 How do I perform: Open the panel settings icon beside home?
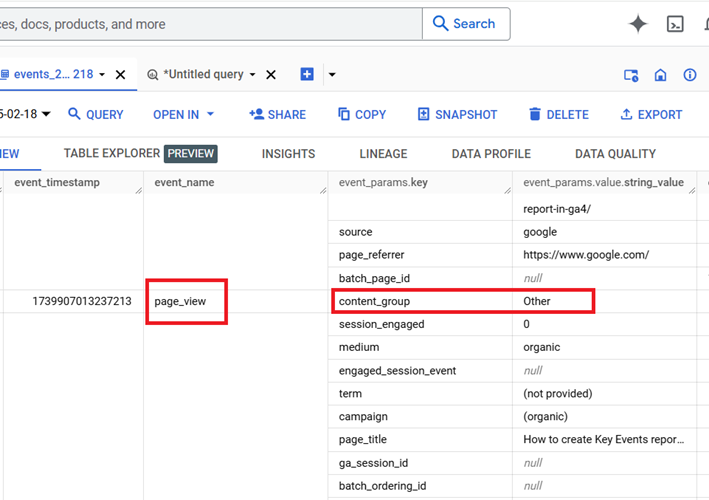click(x=631, y=75)
